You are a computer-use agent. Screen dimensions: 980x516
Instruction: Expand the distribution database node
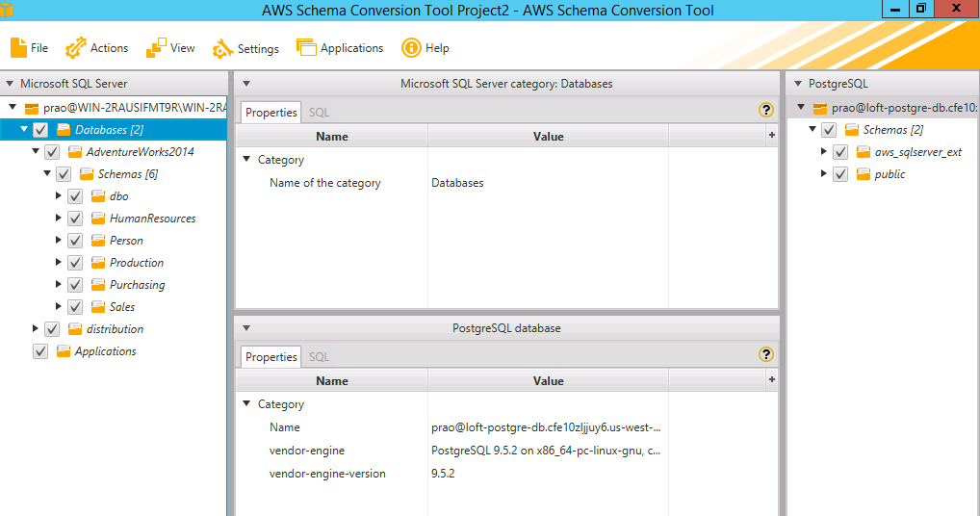(35, 328)
